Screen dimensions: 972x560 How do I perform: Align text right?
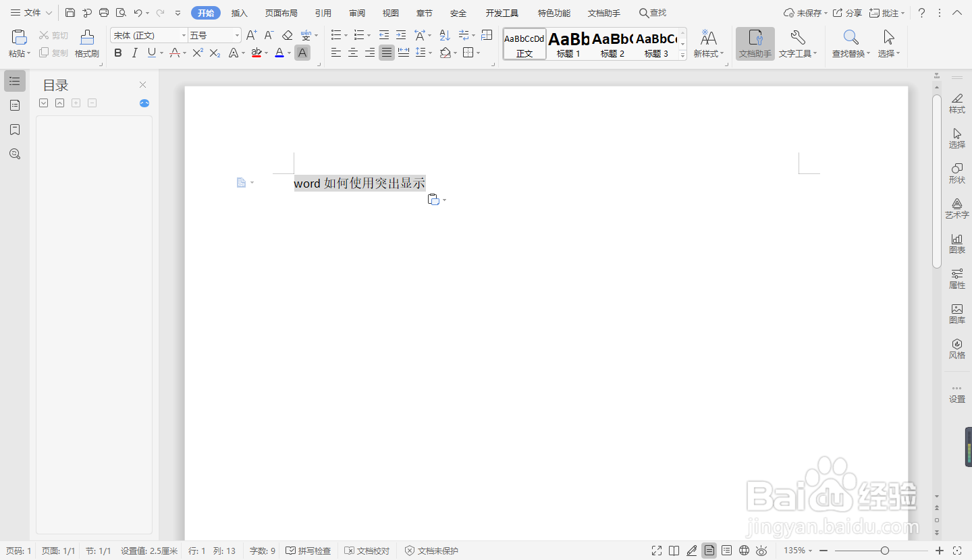click(x=370, y=53)
